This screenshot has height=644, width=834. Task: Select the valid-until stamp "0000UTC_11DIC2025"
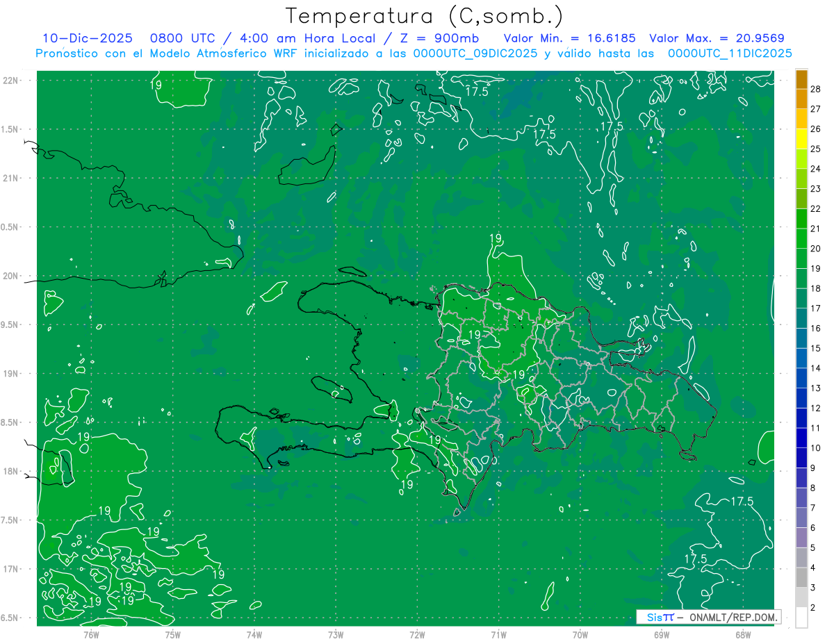[730, 53]
